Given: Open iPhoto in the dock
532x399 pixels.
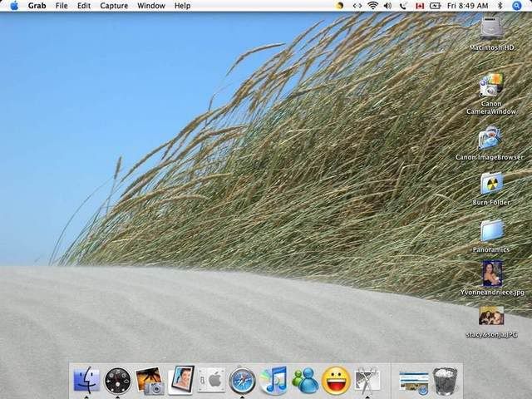Looking at the screenshot, I should pos(149,380).
